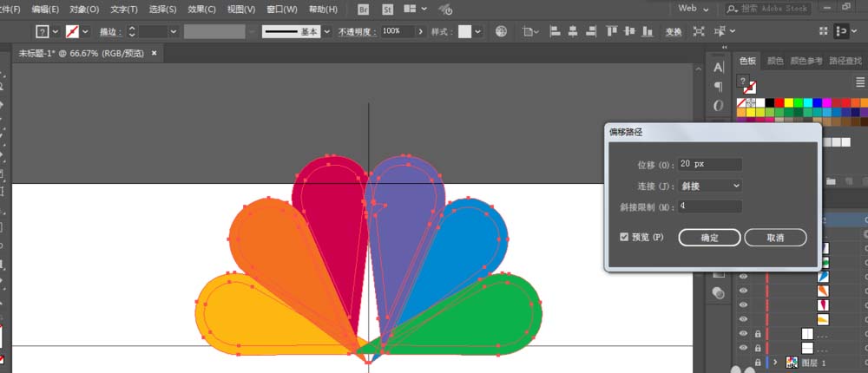Toggle visibility of the orange petal layer
Screen dimensions: 868x373
pyautogui.click(x=744, y=291)
